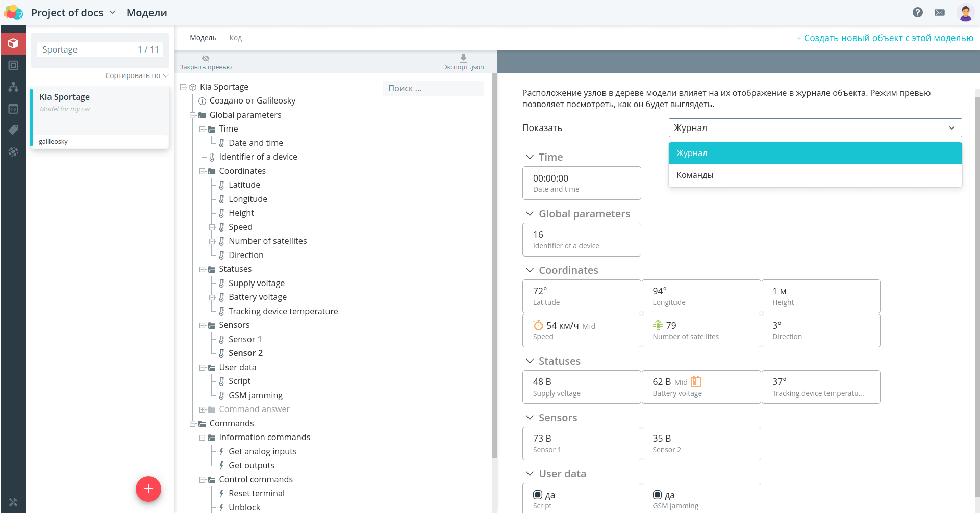Open the tags sidebar icon
980x513 pixels.
pos(13,130)
